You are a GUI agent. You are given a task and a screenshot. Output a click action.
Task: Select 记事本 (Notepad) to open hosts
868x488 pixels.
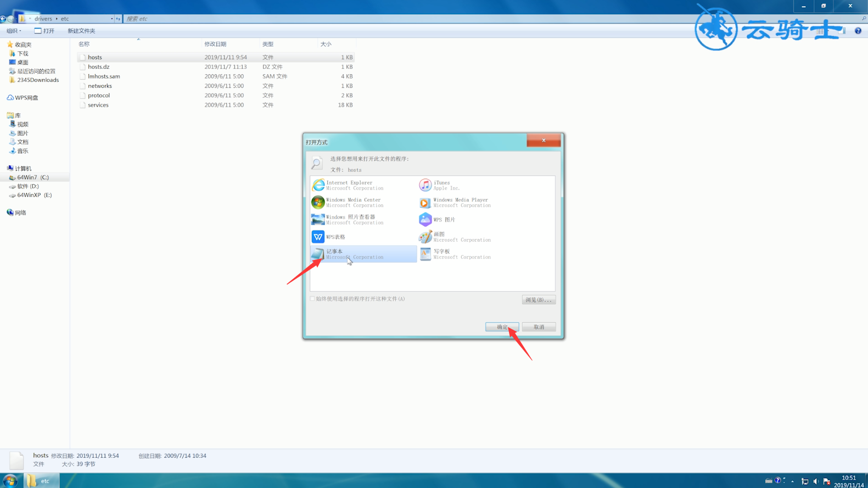pos(363,254)
